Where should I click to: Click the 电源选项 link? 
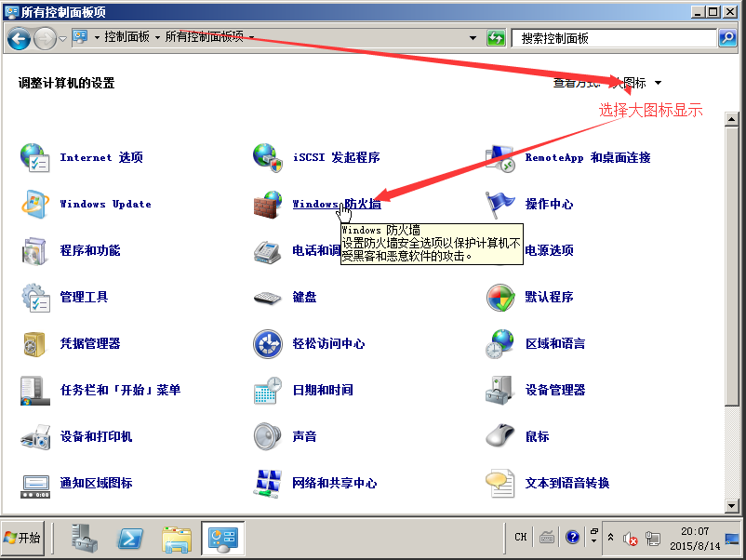[549, 250]
